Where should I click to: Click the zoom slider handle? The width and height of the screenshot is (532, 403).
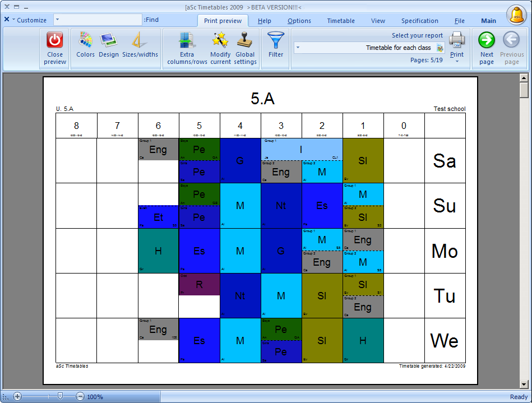[60, 396]
